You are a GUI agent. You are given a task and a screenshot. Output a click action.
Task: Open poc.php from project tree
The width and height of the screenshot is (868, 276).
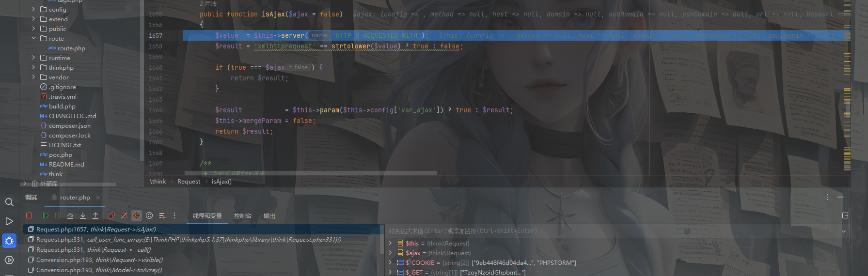click(61, 155)
